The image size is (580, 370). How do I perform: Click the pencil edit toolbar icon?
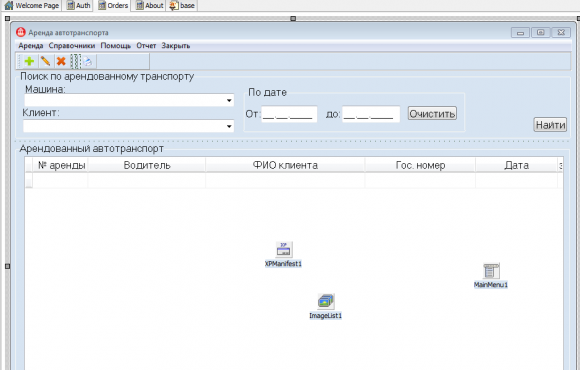pyautogui.click(x=45, y=61)
